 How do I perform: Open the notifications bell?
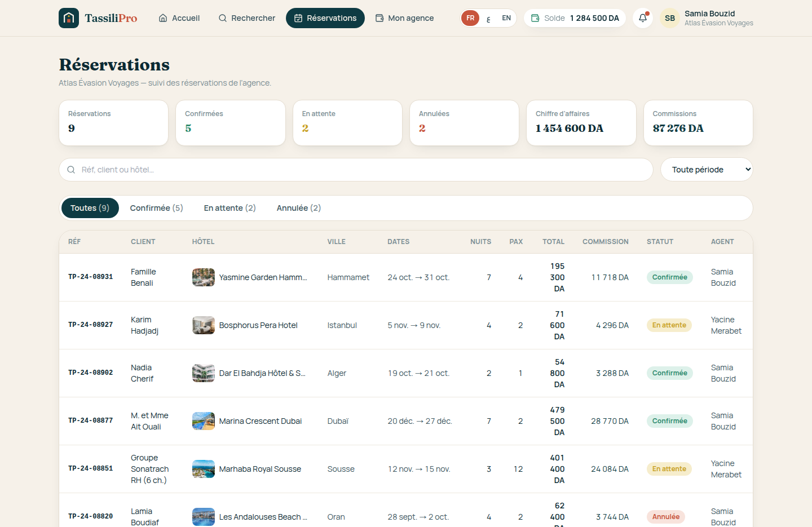(x=643, y=18)
